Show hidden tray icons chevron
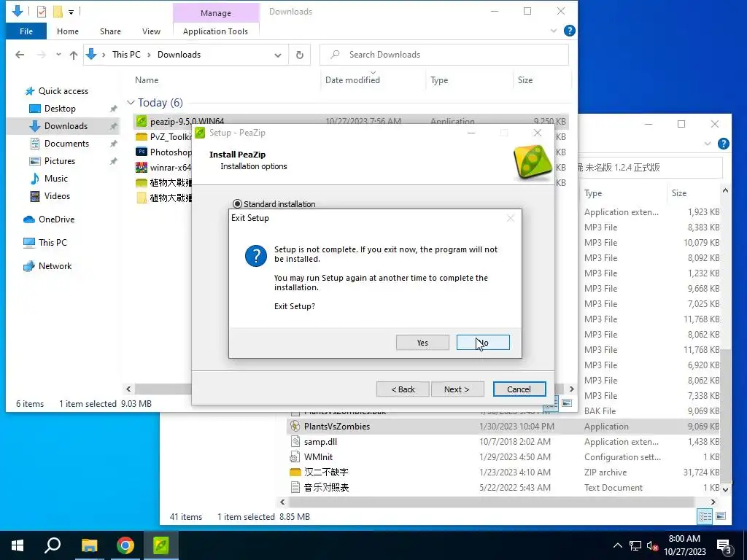Screen dimensions: 747x560 pyautogui.click(x=617, y=545)
